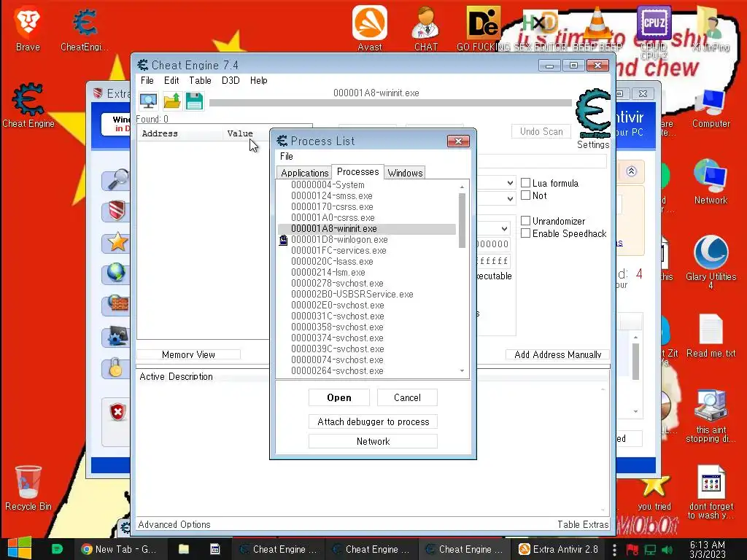Open 'this aint stopping di..' desktop icon

point(711,416)
